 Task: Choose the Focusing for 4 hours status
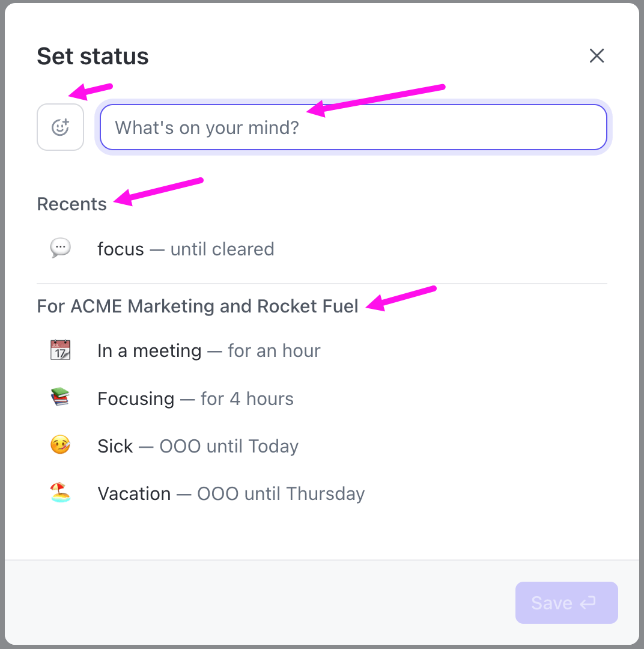195,398
